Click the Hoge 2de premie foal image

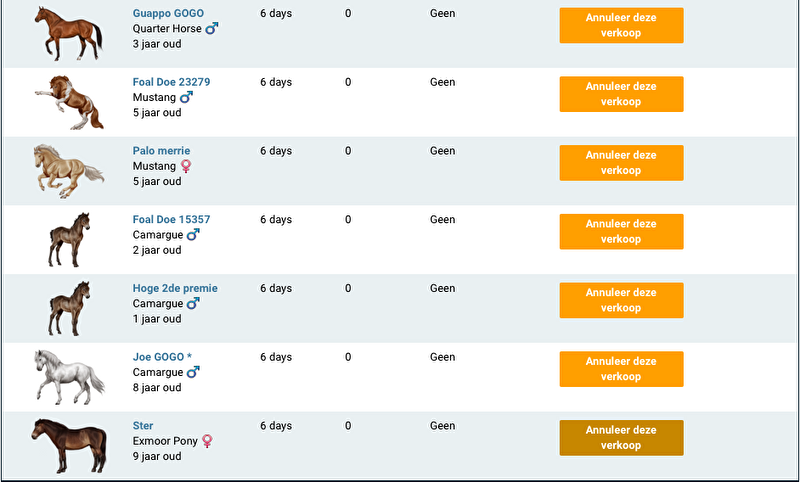tap(69, 308)
